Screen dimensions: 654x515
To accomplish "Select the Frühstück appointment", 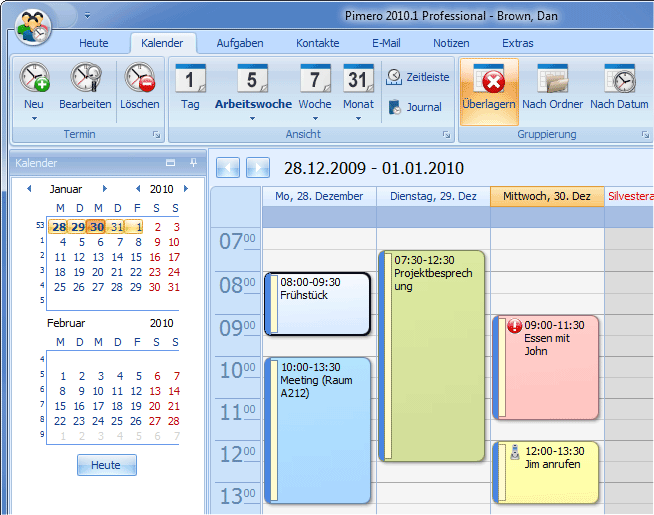I will tap(317, 304).
